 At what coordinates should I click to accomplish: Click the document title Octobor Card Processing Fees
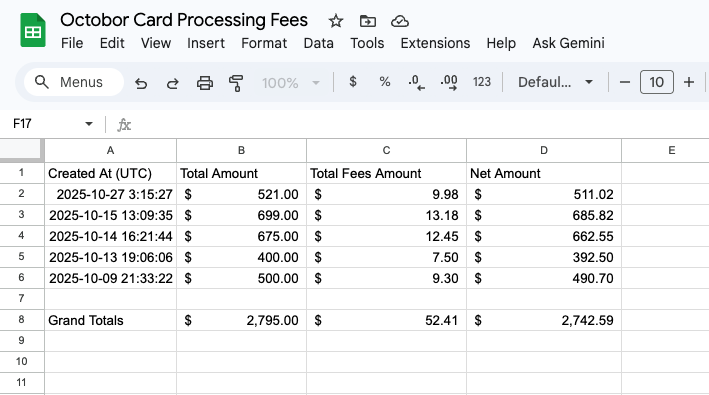click(184, 20)
